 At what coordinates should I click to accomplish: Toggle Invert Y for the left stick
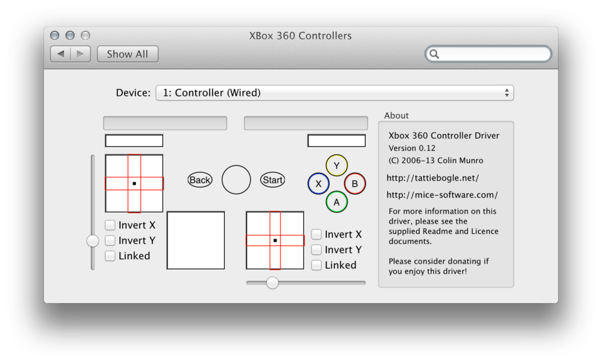point(110,241)
